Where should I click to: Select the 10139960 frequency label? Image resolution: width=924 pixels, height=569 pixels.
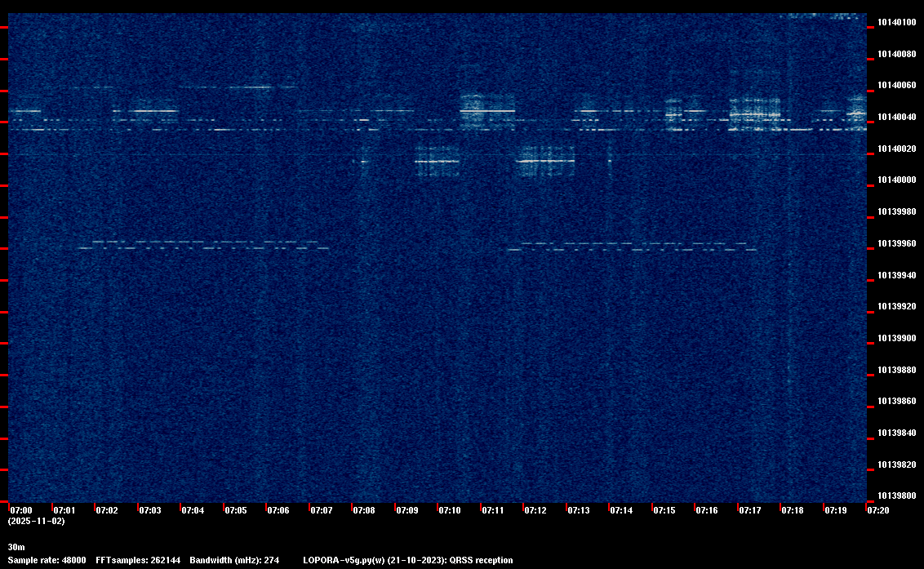[x=897, y=243]
